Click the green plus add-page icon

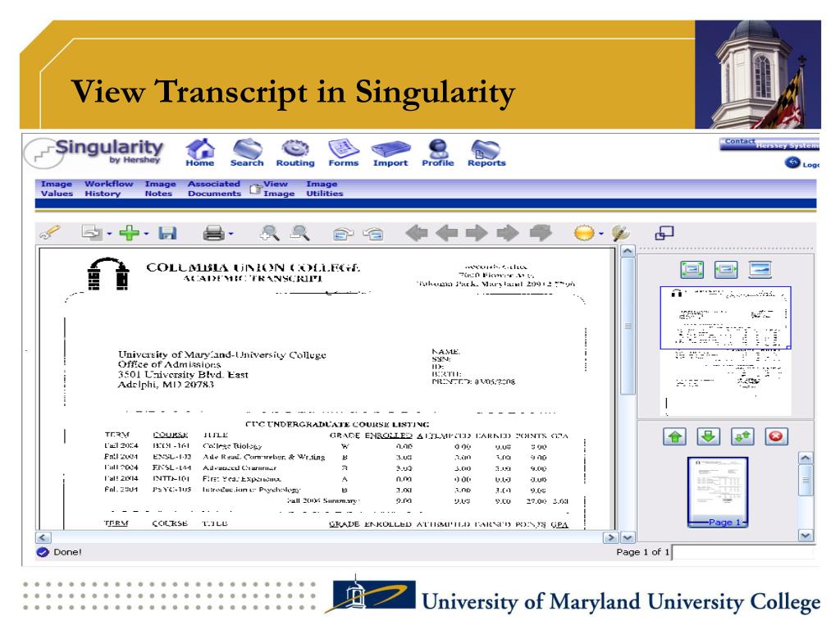[129, 233]
